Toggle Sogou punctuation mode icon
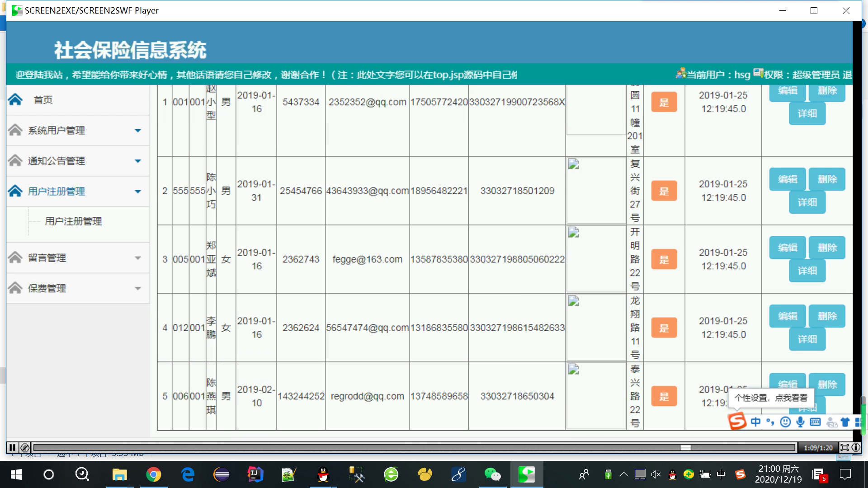 tap(770, 422)
